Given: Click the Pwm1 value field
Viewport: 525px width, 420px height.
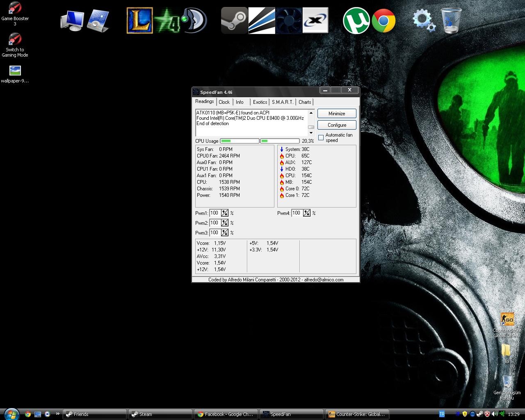Looking at the screenshot, I should tap(215, 213).
